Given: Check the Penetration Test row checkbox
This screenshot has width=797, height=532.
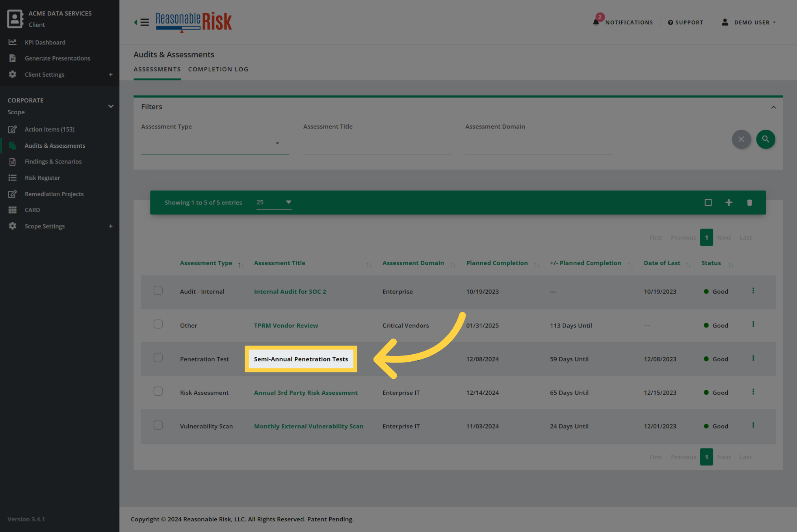Looking at the screenshot, I should click(x=158, y=357).
